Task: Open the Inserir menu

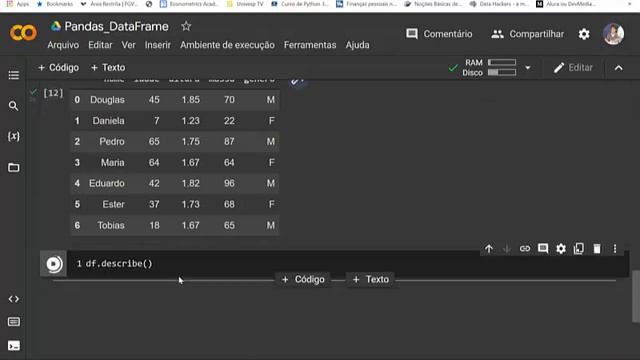Action: click(158, 45)
